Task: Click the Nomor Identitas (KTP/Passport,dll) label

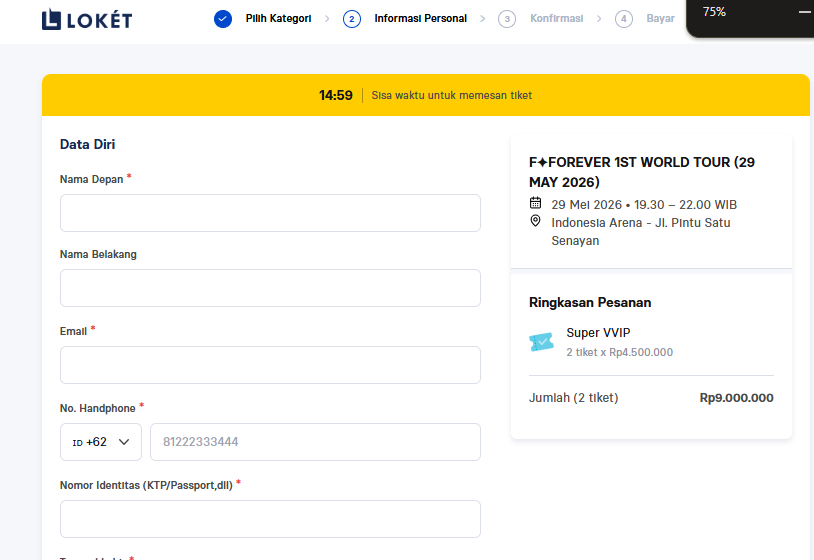Action: click(146, 486)
